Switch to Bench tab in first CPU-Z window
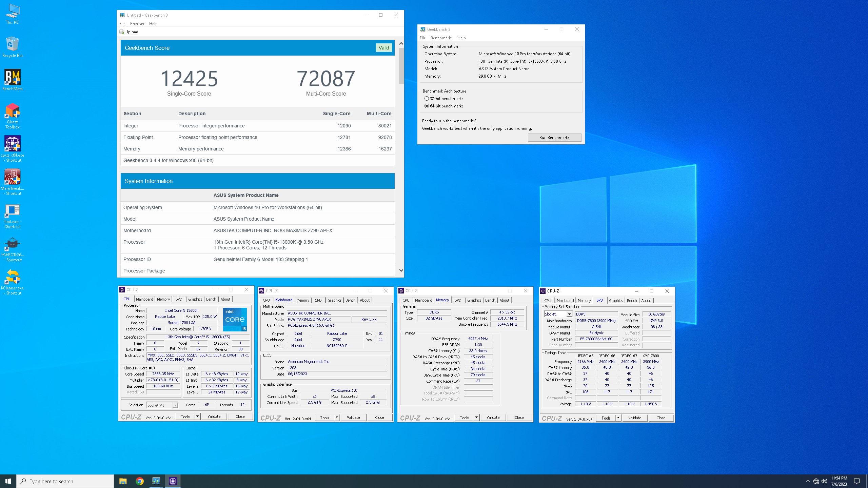This screenshot has height=488, width=868. coord(211,299)
